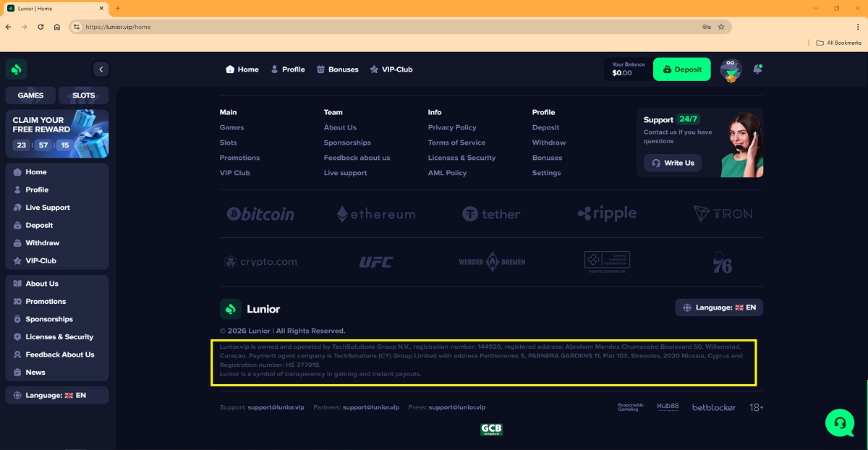The width and height of the screenshot is (868, 450).
Task: Switch to the SLOTS tab
Action: 83,95
